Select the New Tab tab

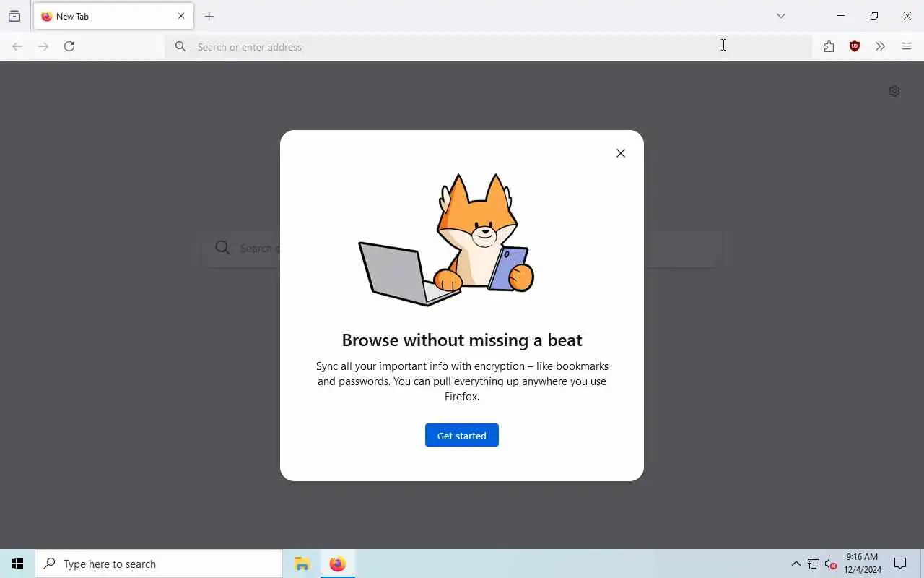point(113,16)
